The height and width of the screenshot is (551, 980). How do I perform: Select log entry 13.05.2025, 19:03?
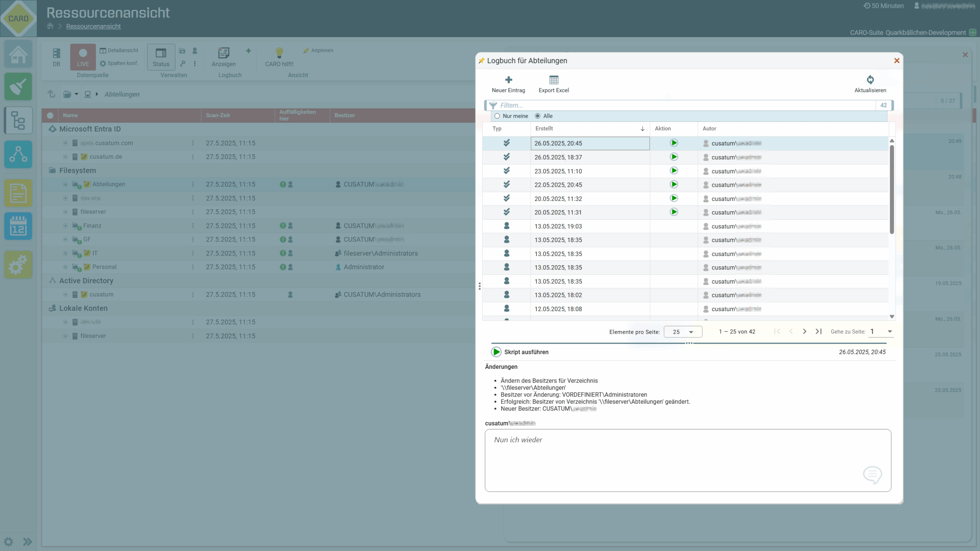point(685,226)
